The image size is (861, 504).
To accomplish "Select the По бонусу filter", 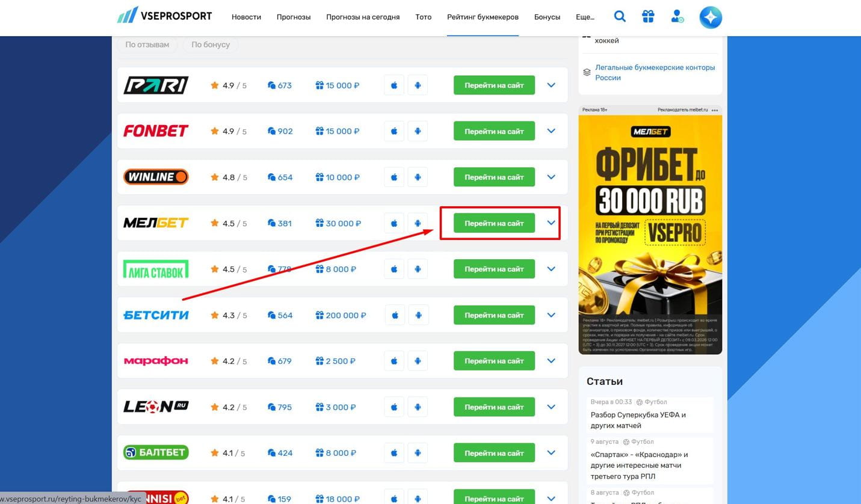I will point(211,45).
